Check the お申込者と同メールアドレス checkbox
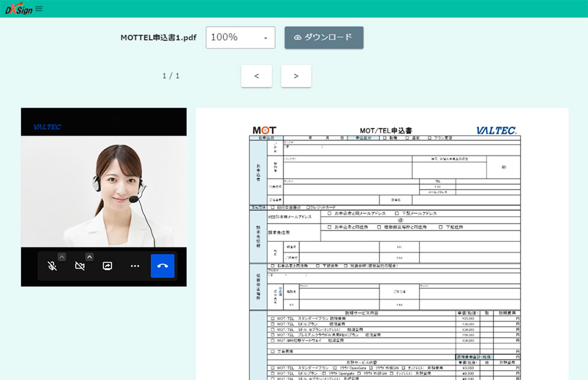Screen dimensions: 588x380 point(329,213)
